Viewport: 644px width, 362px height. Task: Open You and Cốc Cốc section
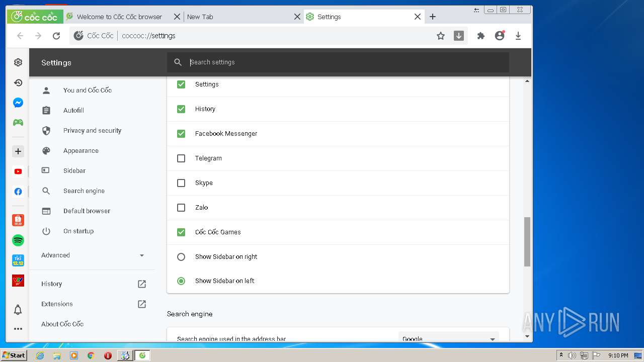pos(88,90)
